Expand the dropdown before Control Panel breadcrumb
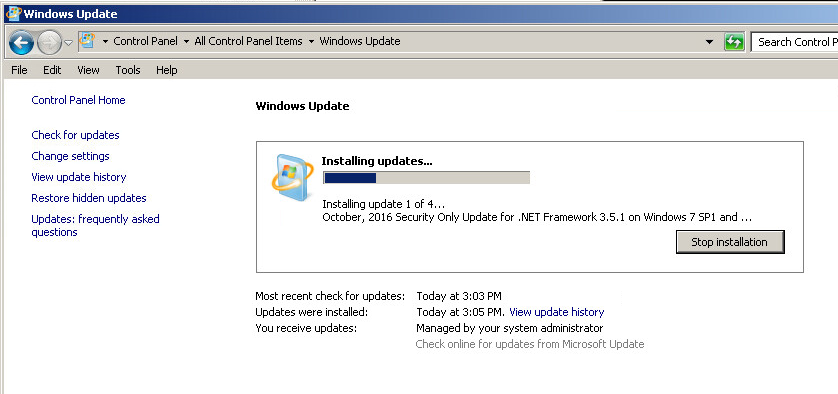 105,41
